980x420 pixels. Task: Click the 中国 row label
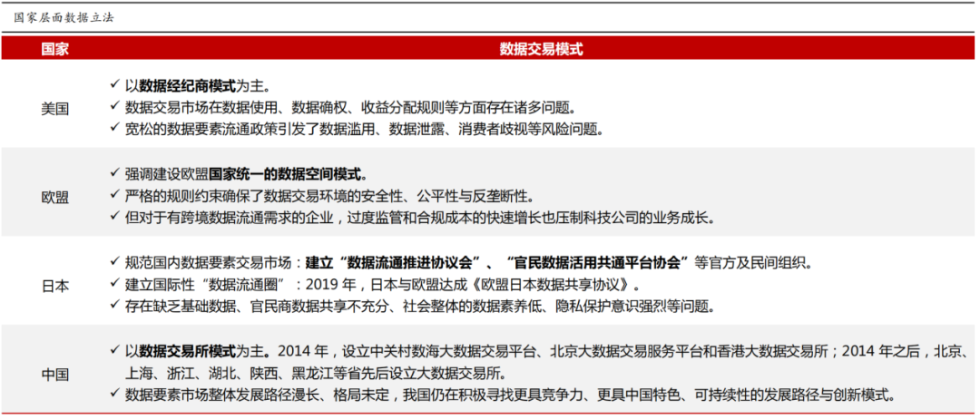click(x=54, y=374)
